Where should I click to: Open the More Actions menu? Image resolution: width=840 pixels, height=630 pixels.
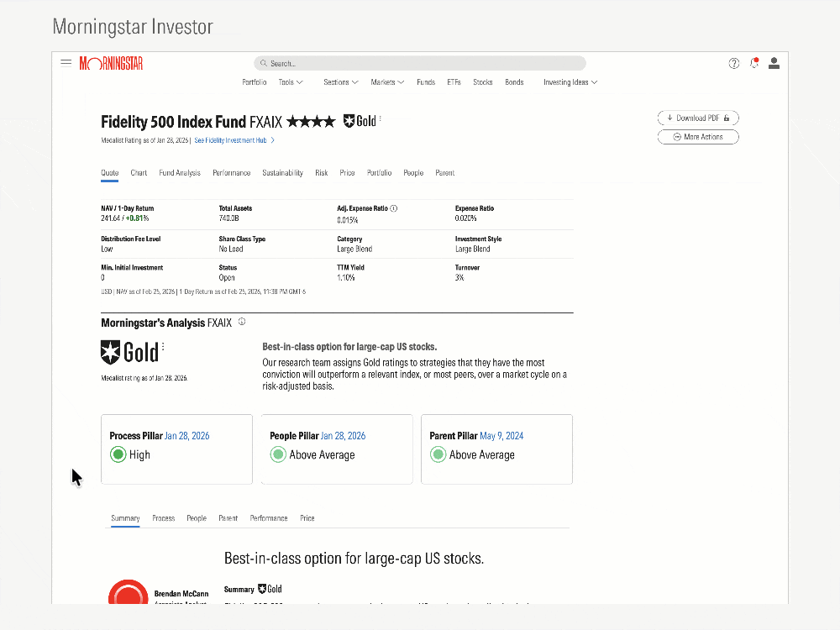click(698, 137)
